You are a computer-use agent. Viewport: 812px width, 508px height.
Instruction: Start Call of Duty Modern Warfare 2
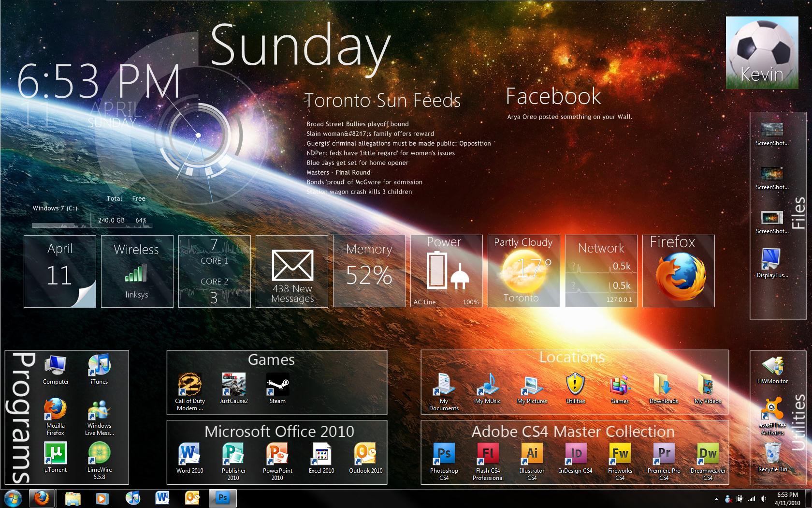click(189, 392)
